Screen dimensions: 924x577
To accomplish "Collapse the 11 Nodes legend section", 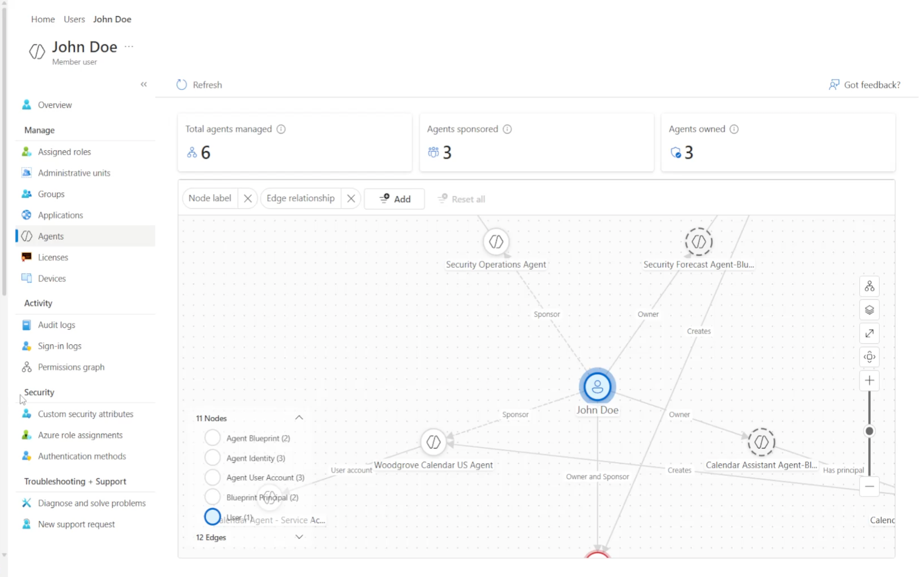I will pos(299,418).
